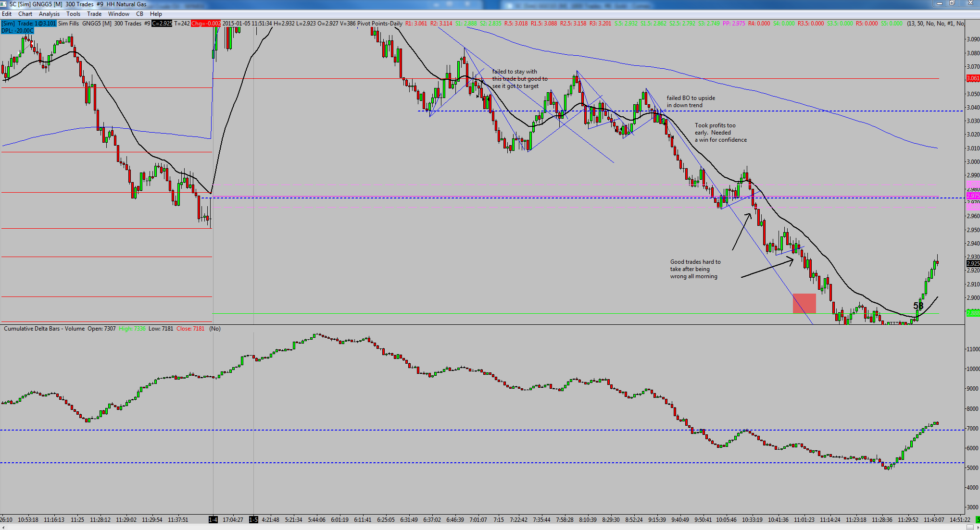
Task: Click the '11:43:07' time axis label
Action: 934,519
